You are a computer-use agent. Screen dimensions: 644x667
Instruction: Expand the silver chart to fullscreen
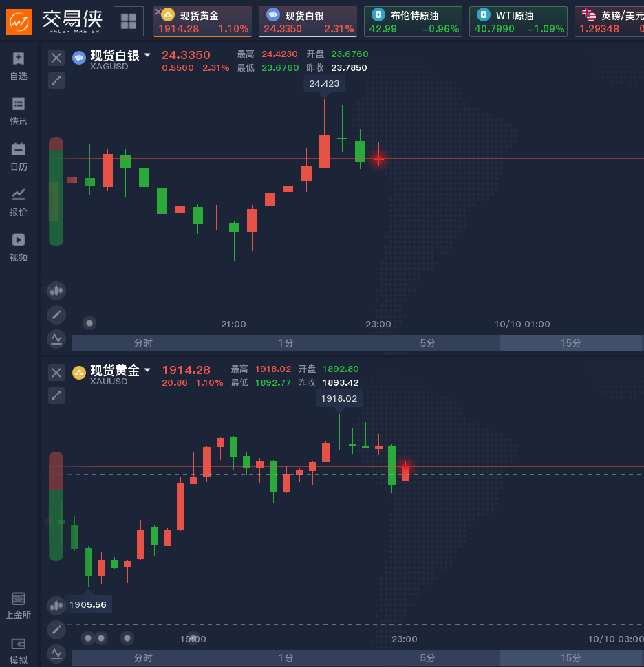click(x=56, y=80)
